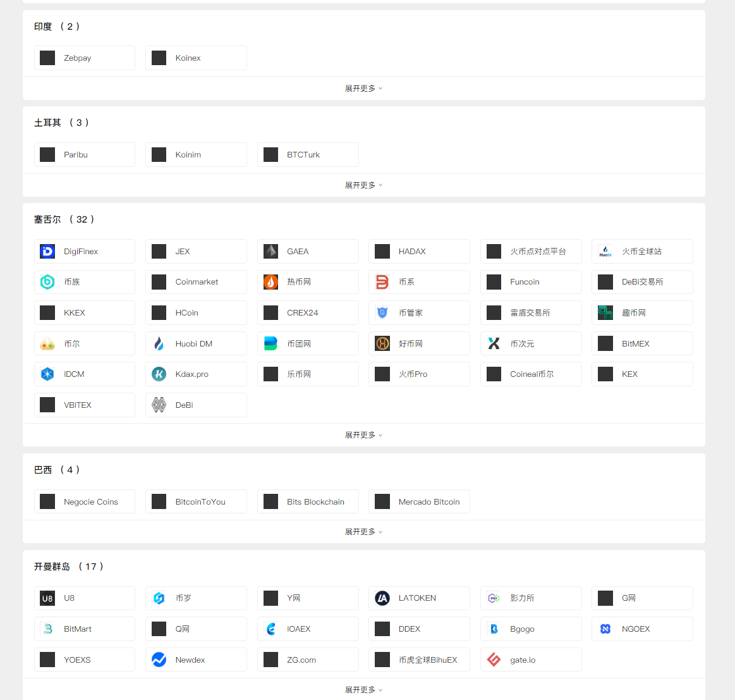This screenshot has height=700, width=735.
Task: Click the IDCM blue hexagon logo
Action: click(x=47, y=374)
